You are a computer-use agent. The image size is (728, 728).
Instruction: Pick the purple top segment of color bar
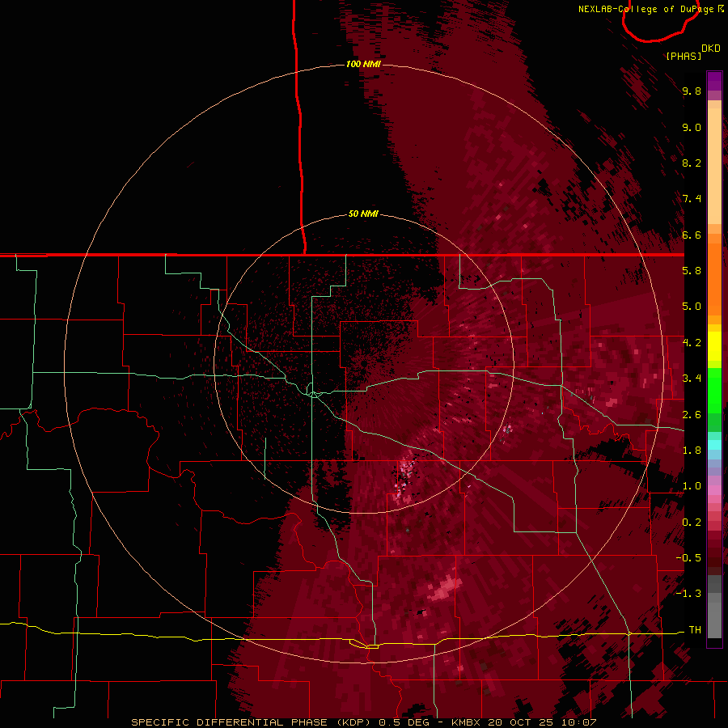point(714,81)
